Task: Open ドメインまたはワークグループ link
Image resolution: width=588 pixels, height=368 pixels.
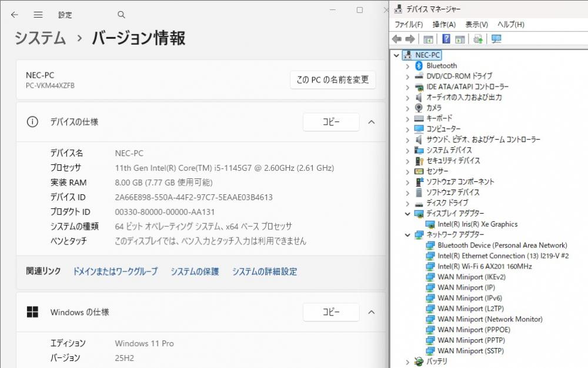Action: 115,271
